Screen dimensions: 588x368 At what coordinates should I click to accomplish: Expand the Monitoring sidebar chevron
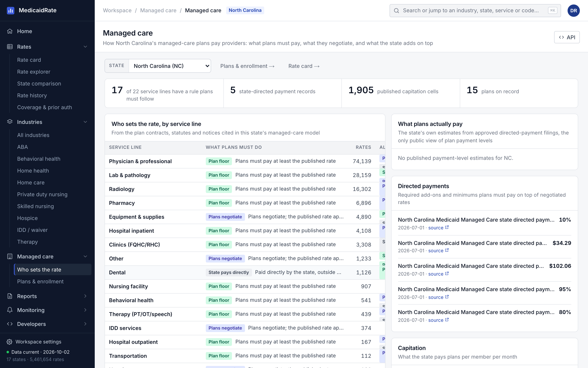pyautogui.click(x=85, y=310)
